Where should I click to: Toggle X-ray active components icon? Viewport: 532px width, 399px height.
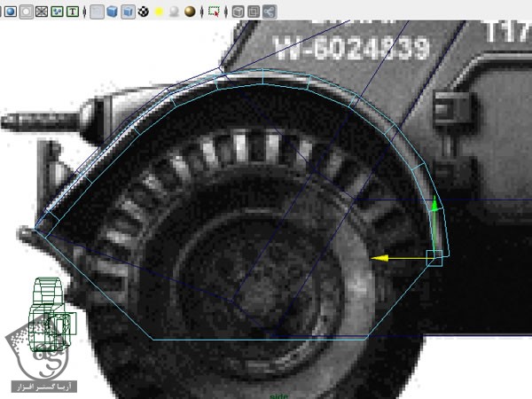(x=253, y=12)
